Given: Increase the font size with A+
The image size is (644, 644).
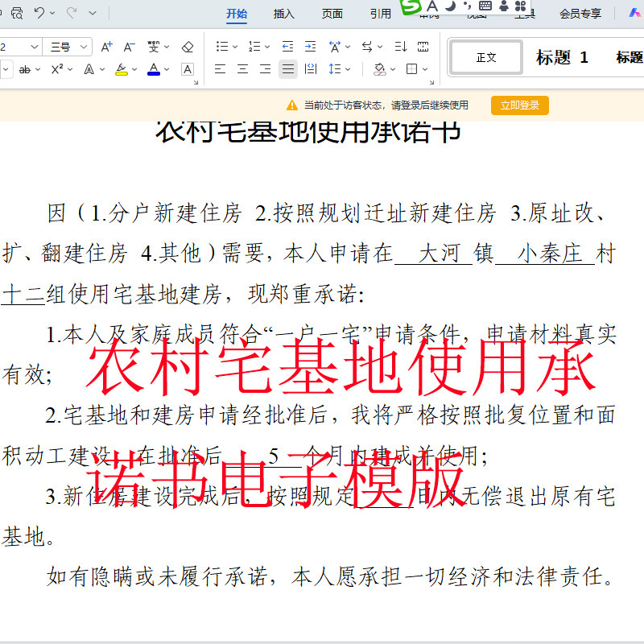Looking at the screenshot, I should pos(107,47).
